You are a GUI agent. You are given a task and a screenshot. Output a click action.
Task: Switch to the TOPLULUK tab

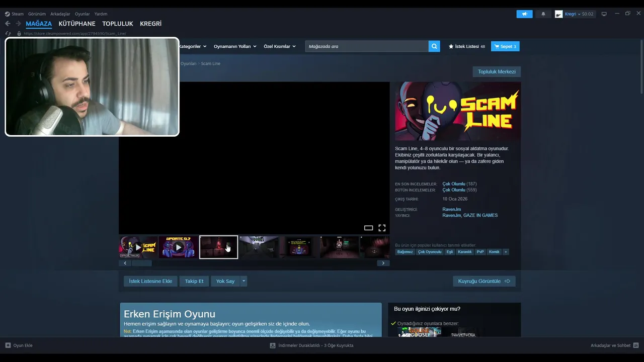click(x=118, y=24)
